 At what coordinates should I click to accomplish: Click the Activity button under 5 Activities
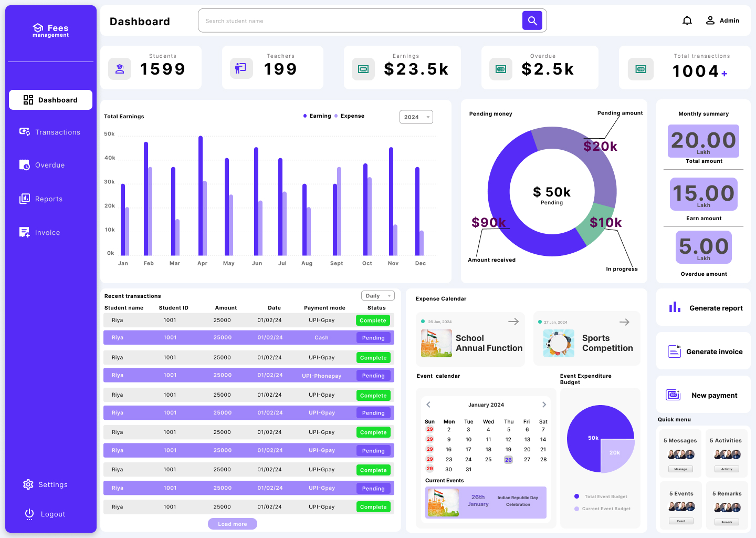tap(727, 469)
